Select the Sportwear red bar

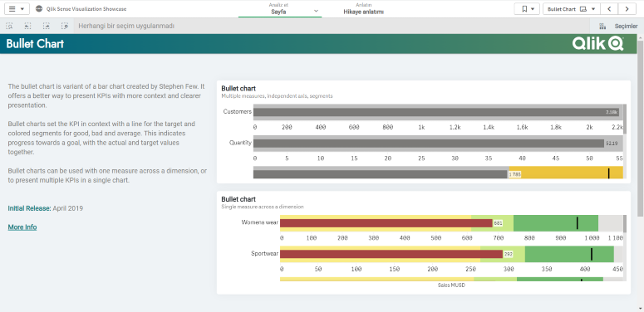coord(391,254)
